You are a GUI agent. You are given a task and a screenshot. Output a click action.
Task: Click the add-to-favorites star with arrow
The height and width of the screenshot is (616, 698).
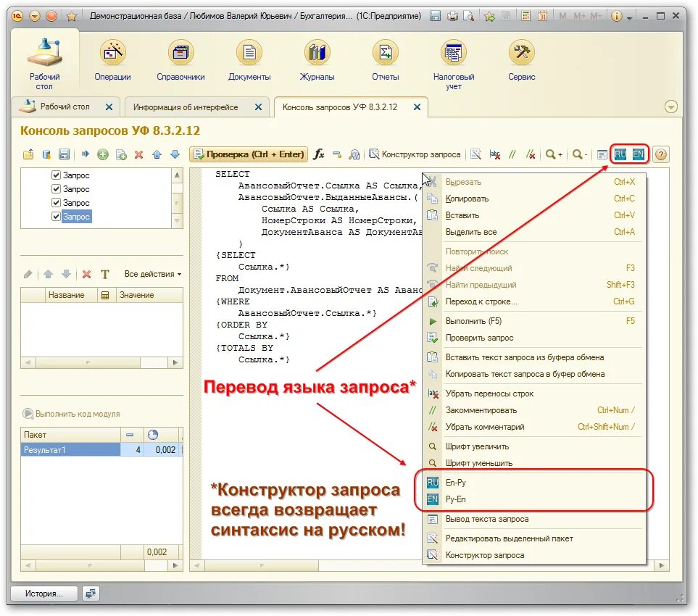(x=490, y=17)
